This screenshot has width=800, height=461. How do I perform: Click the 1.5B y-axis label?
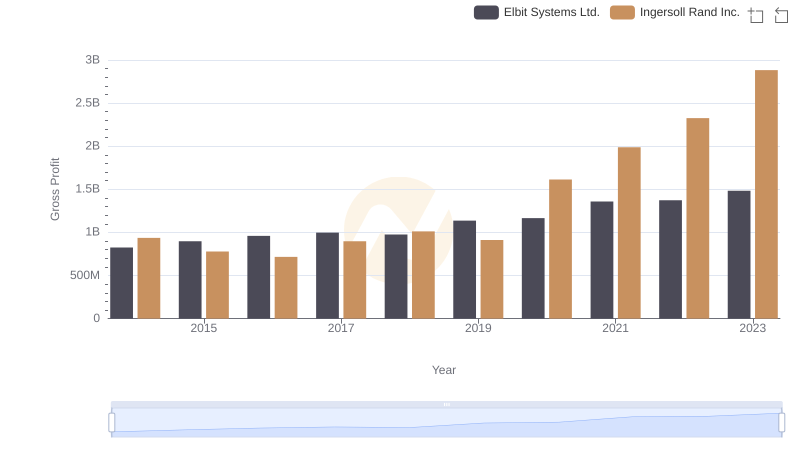coord(88,189)
